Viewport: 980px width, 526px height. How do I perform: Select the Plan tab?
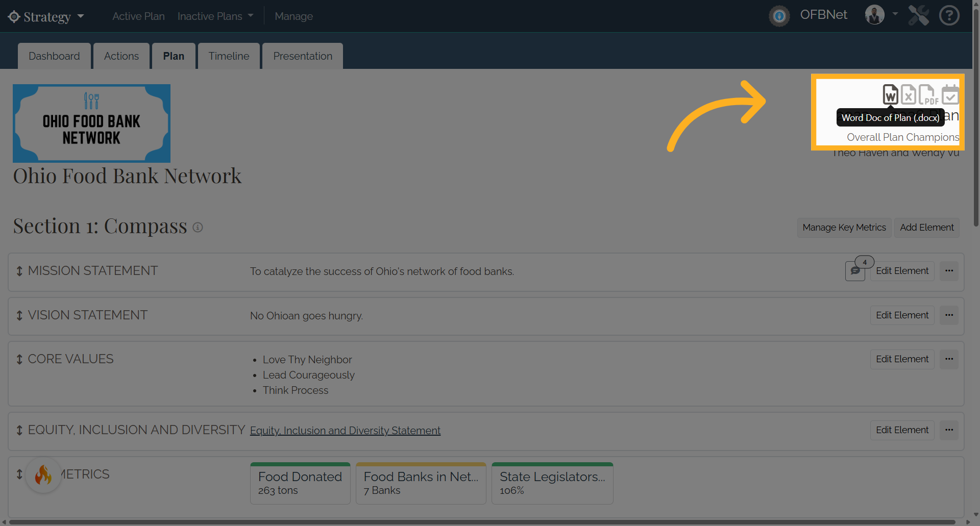pos(174,56)
